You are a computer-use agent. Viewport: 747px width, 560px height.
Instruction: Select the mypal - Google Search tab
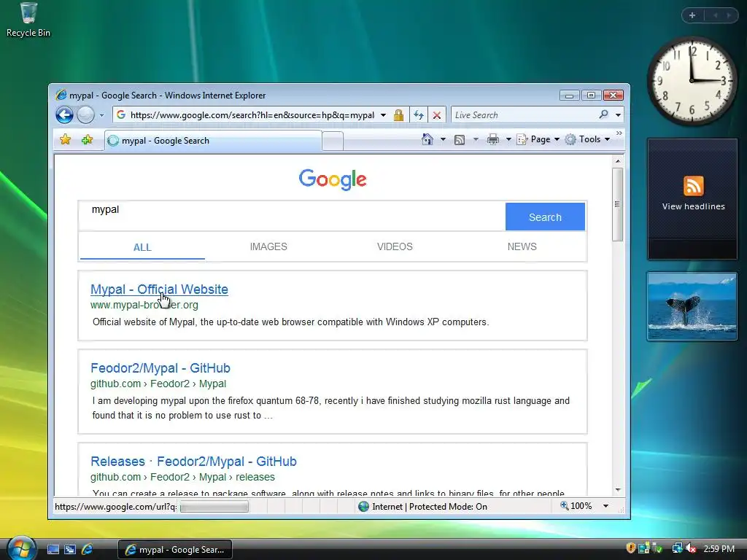click(213, 141)
